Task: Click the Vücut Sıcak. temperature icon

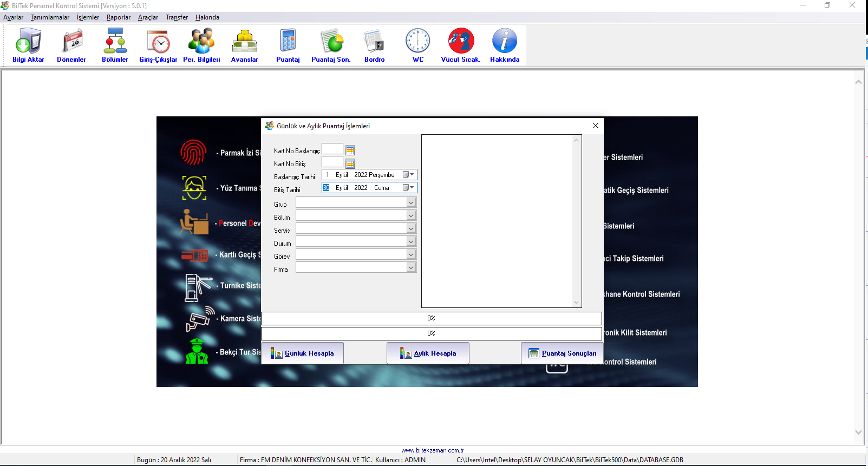Action: [461, 45]
